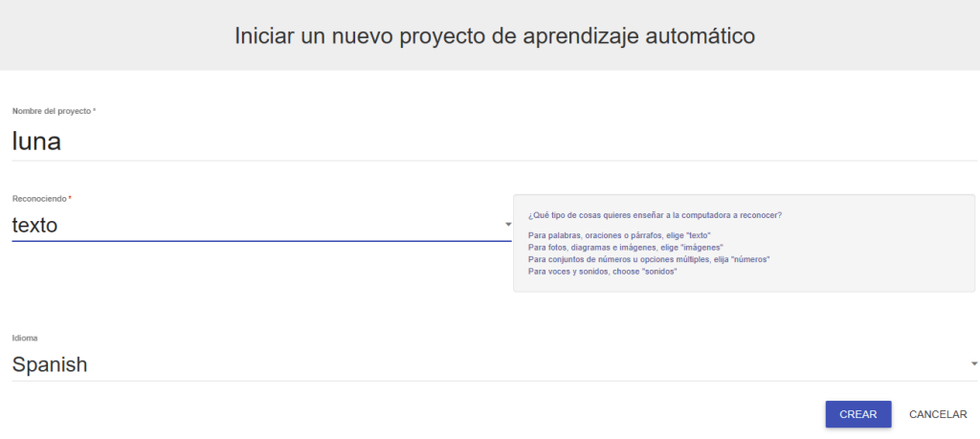Image resolution: width=980 pixels, height=439 pixels.
Task: Select the help line about "números"
Action: pyautogui.click(x=648, y=259)
